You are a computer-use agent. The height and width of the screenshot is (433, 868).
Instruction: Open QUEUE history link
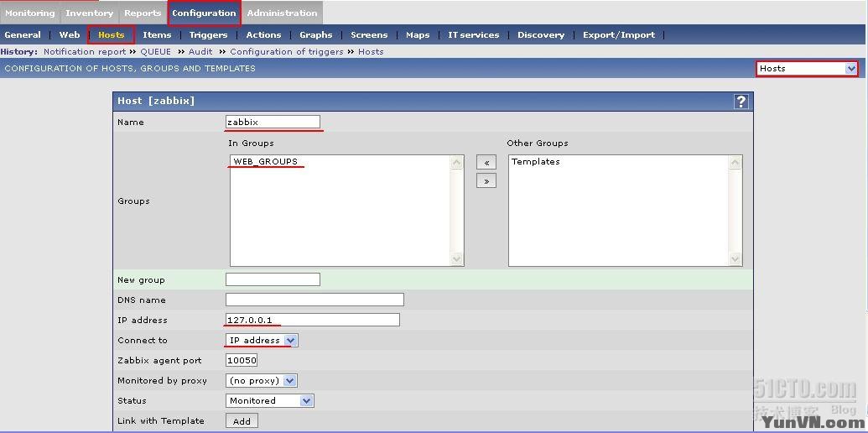(155, 51)
